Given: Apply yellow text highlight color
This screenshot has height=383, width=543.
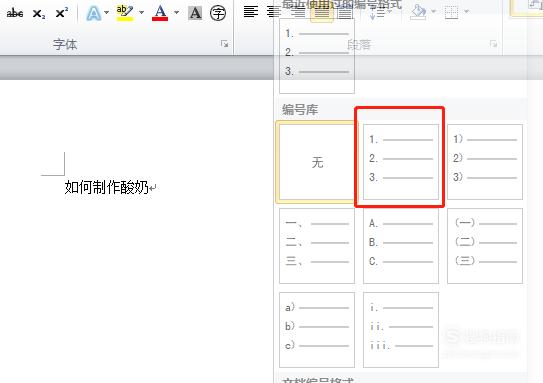Looking at the screenshot, I should pos(125,13).
